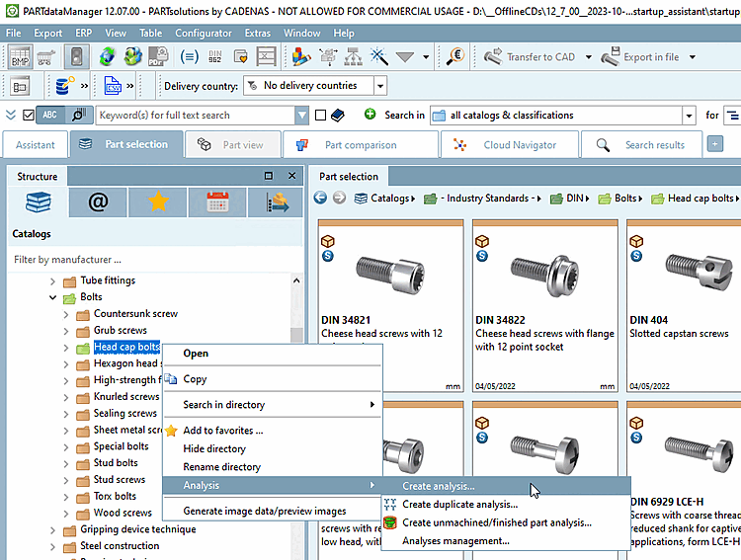Toggle the checkbox left of the ABC button
Screen dimensions: 741x560
28,116
